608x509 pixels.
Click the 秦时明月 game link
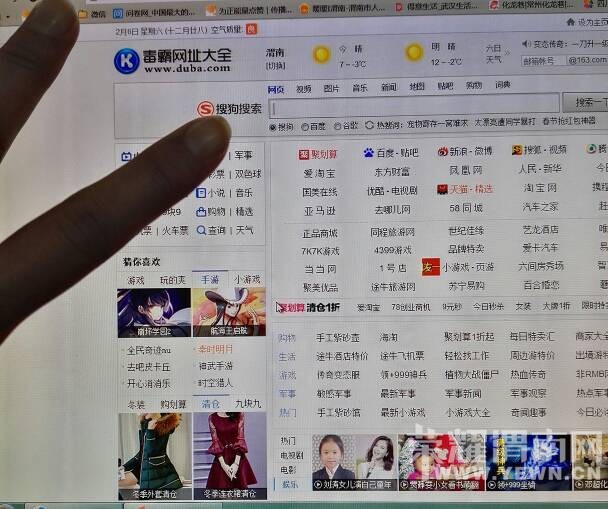tap(215, 349)
